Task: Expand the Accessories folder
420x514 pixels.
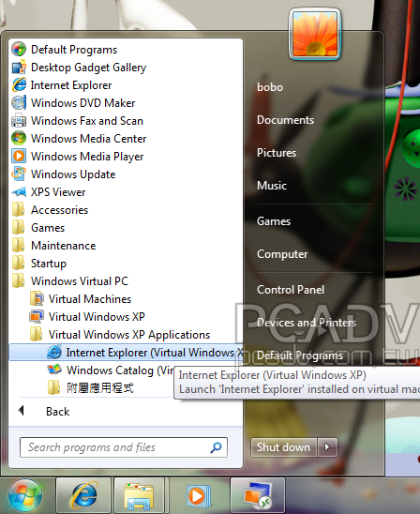Action: point(50,210)
